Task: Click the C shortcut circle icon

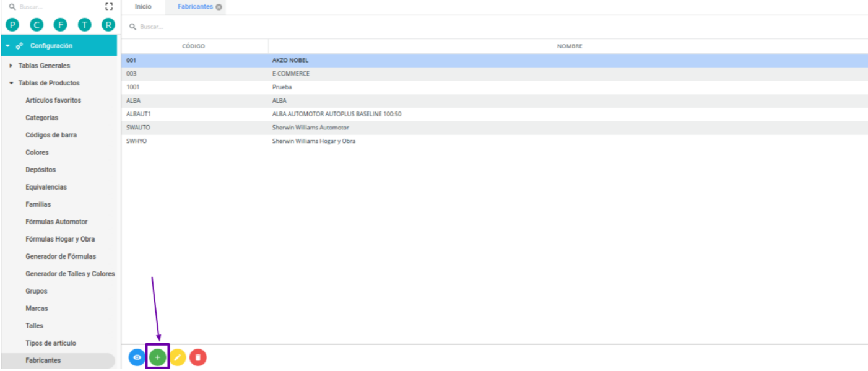Action: (37, 25)
